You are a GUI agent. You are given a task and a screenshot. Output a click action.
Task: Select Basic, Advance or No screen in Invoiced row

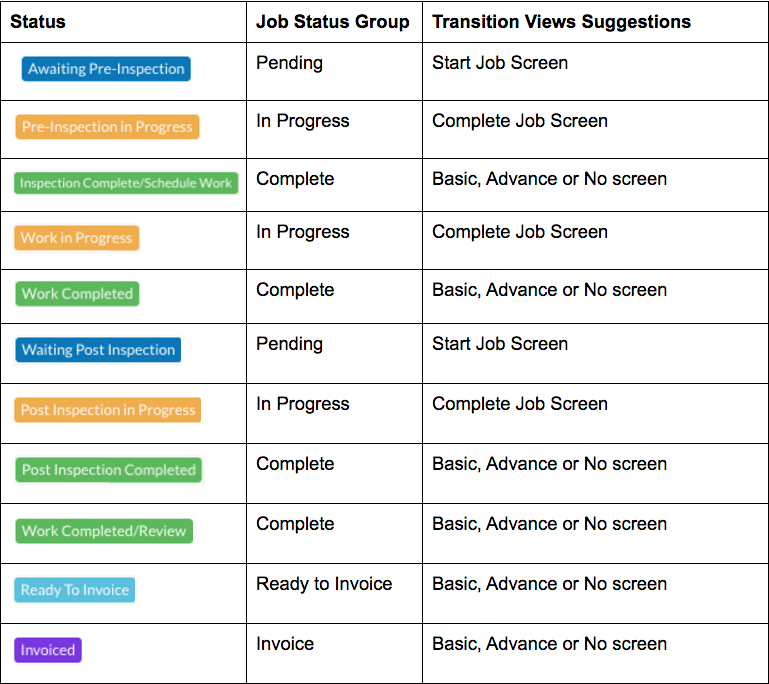tap(549, 644)
